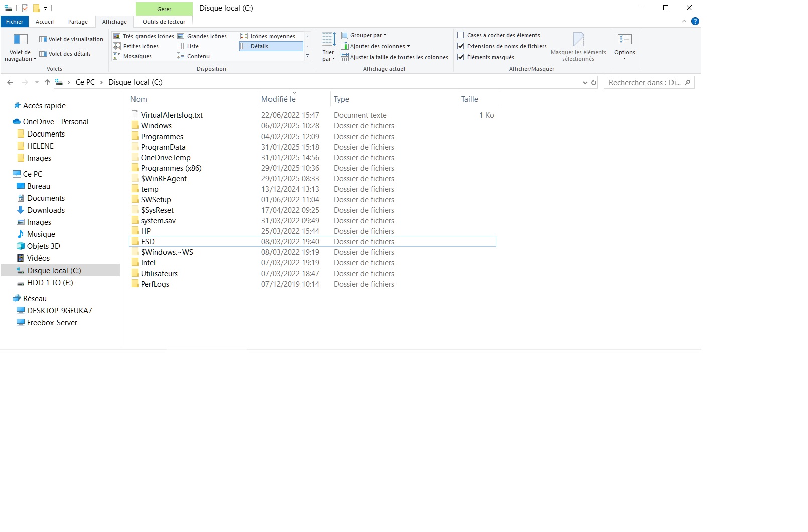Expand the layout gallery more arrow
Viewport: 808px width, 532px height.
(307, 56)
